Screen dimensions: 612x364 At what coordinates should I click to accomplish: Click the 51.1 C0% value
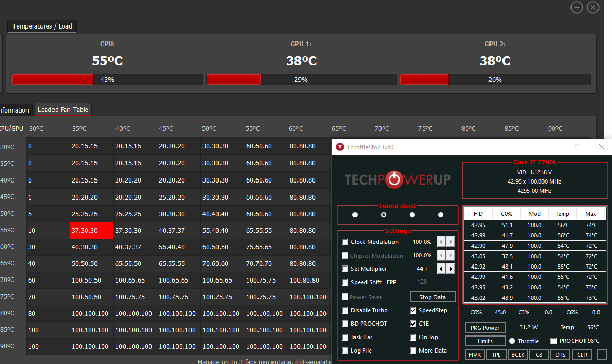[x=507, y=225]
